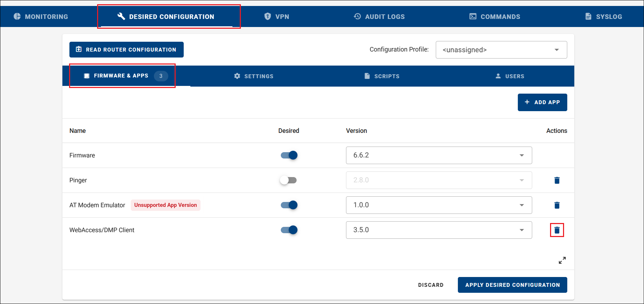Expand the apps table to fullscreen
644x304 pixels.
[562, 260]
